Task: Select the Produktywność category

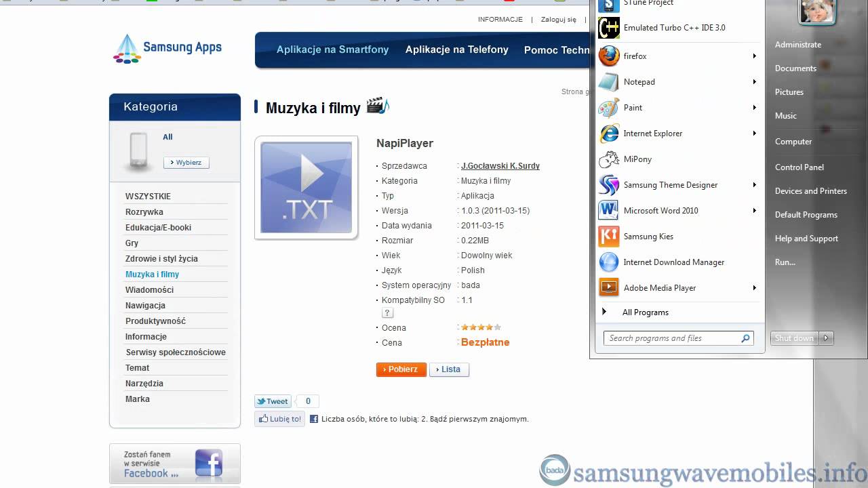Action: pyautogui.click(x=155, y=321)
